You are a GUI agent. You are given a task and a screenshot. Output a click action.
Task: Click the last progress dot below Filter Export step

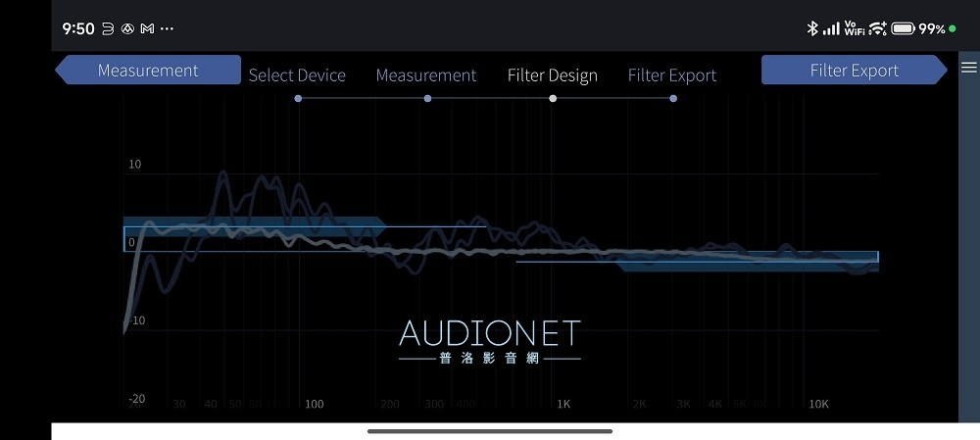[x=672, y=98]
